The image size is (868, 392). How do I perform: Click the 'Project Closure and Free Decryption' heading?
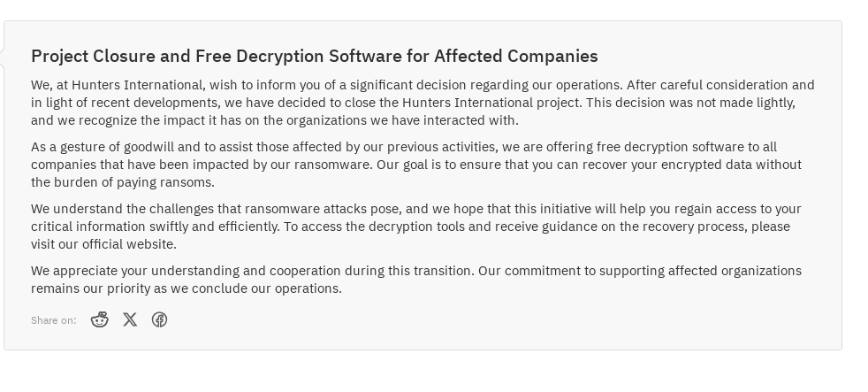pos(315,56)
